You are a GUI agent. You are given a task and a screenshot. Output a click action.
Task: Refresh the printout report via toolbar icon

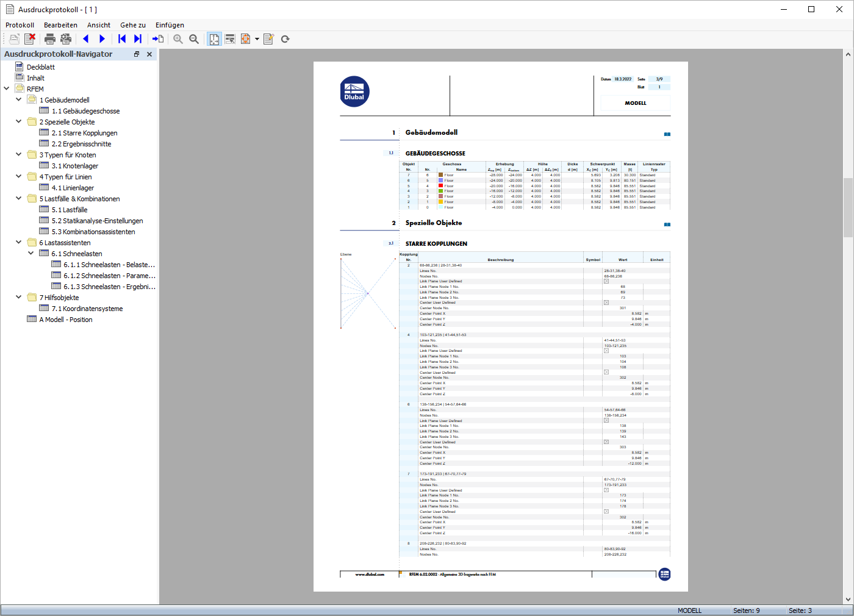(285, 38)
